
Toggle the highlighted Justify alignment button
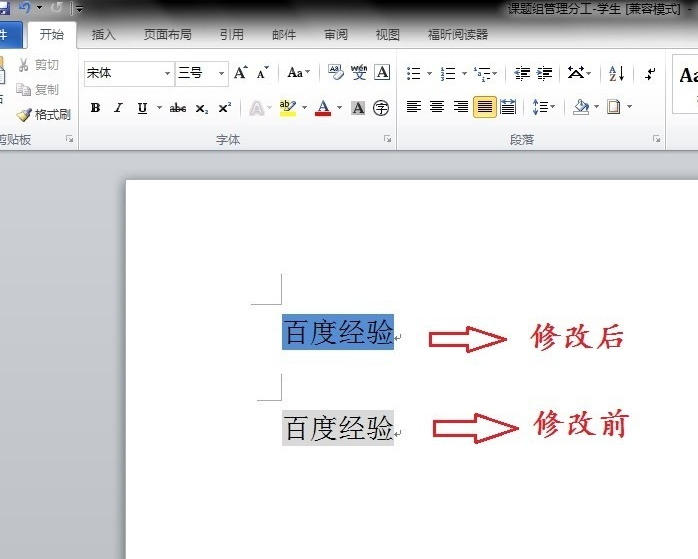[484, 107]
